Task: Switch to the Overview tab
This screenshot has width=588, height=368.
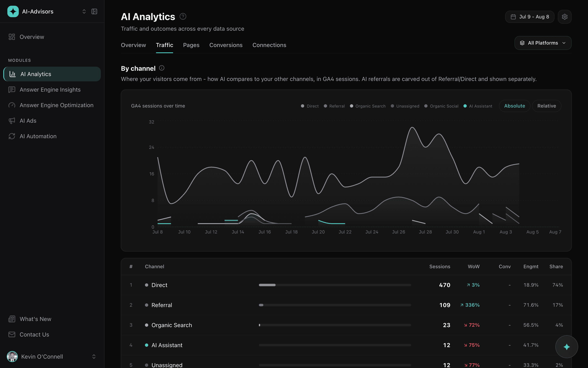Action: click(133, 45)
